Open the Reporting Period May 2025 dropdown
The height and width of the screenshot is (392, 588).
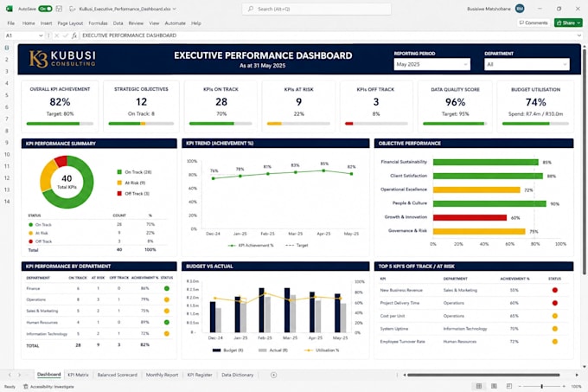(431, 64)
